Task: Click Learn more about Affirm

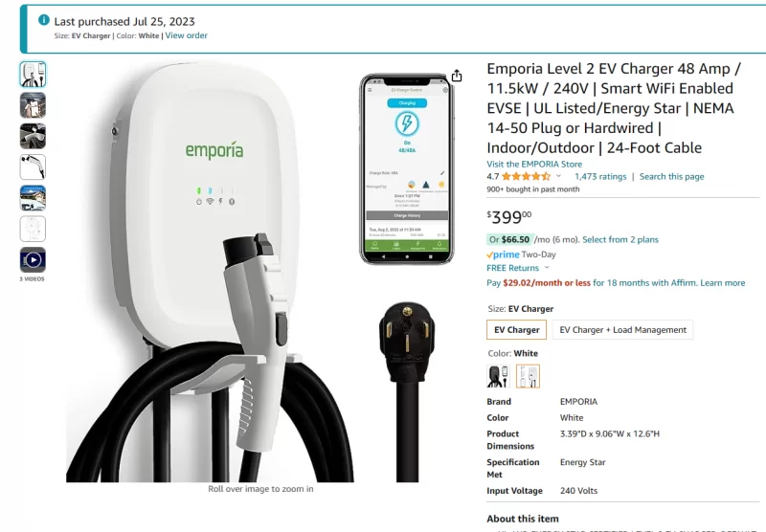Action: click(x=723, y=283)
